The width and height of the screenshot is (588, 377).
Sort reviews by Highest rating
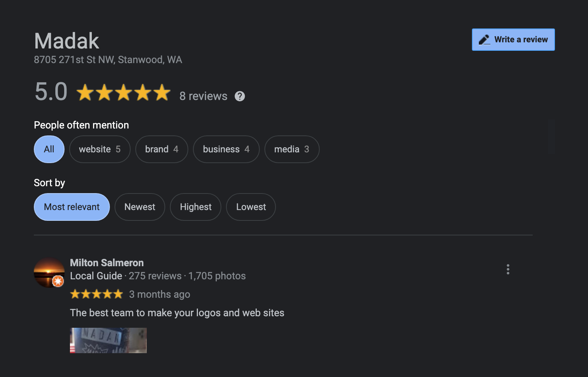[196, 207]
